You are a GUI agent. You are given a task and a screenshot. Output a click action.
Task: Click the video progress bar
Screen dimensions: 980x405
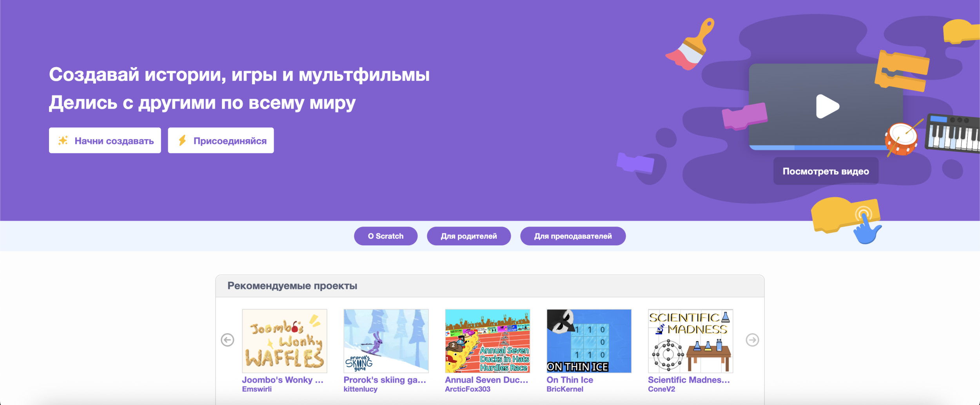(819, 148)
